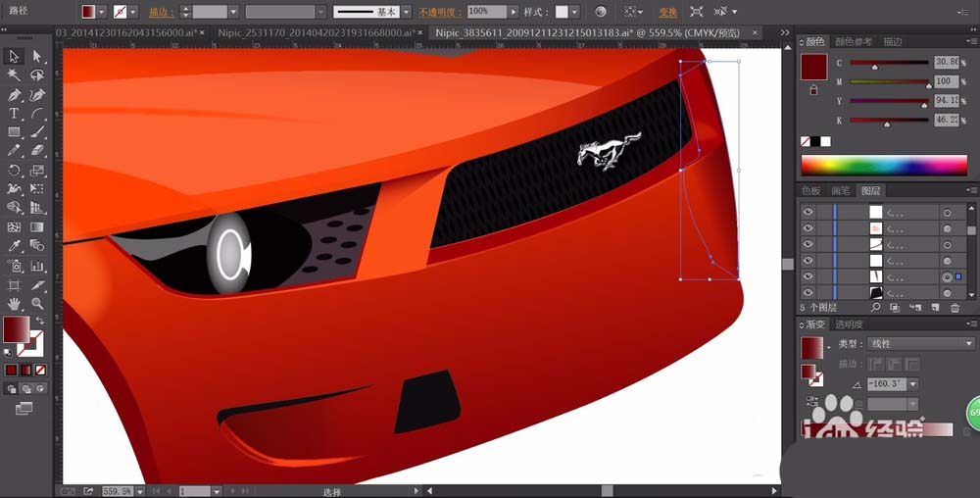Set paint mode to solid Color
This screenshot has width=980, height=498.
(x=11, y=370)
